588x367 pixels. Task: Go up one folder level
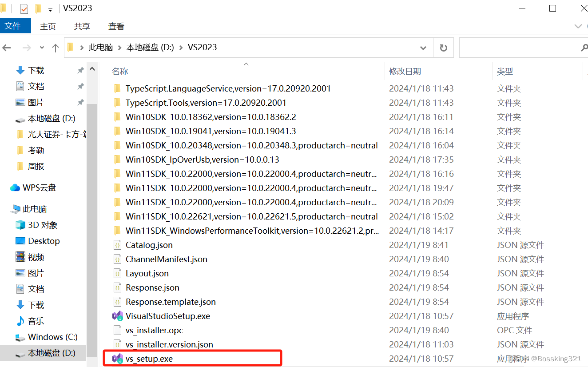55,48
